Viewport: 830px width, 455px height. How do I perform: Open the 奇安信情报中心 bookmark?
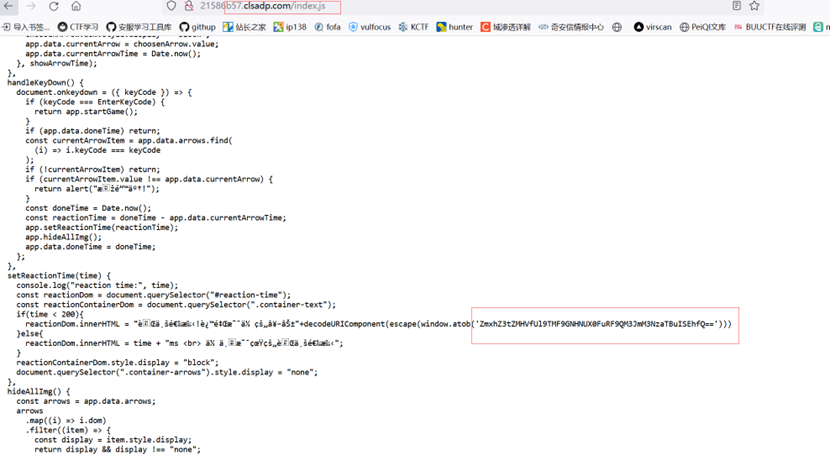(x=571, y=27)
